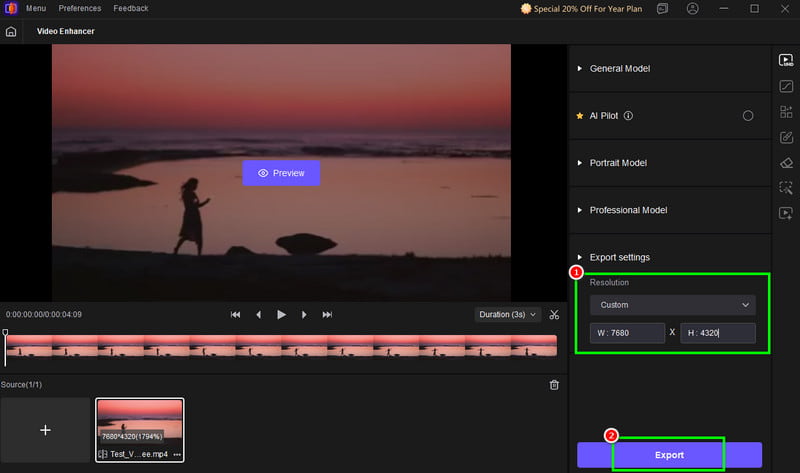Expand the Portrait Model section

669,163
